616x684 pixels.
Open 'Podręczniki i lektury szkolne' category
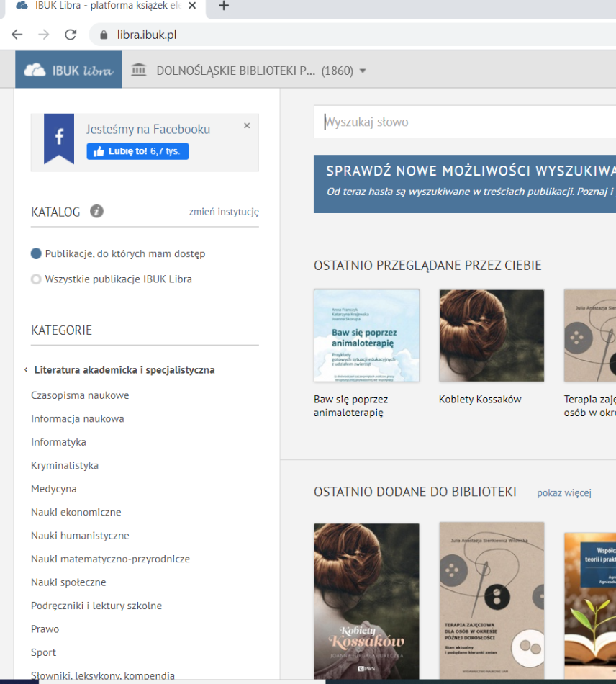point(96,606)
